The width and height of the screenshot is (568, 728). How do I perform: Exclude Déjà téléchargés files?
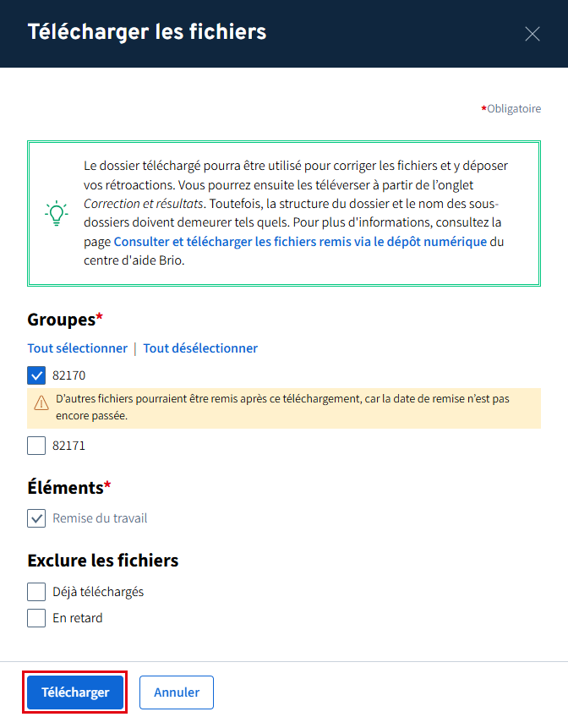[x=36, y=592]
